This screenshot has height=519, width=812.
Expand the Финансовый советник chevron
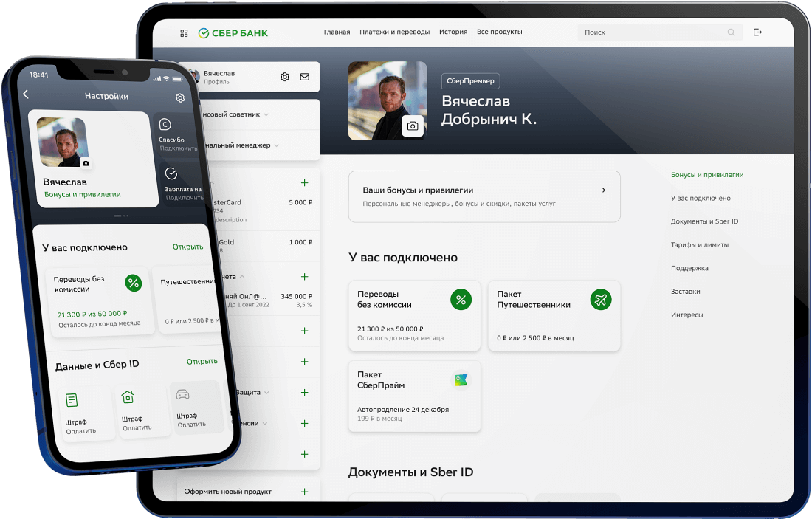(266, 114)
